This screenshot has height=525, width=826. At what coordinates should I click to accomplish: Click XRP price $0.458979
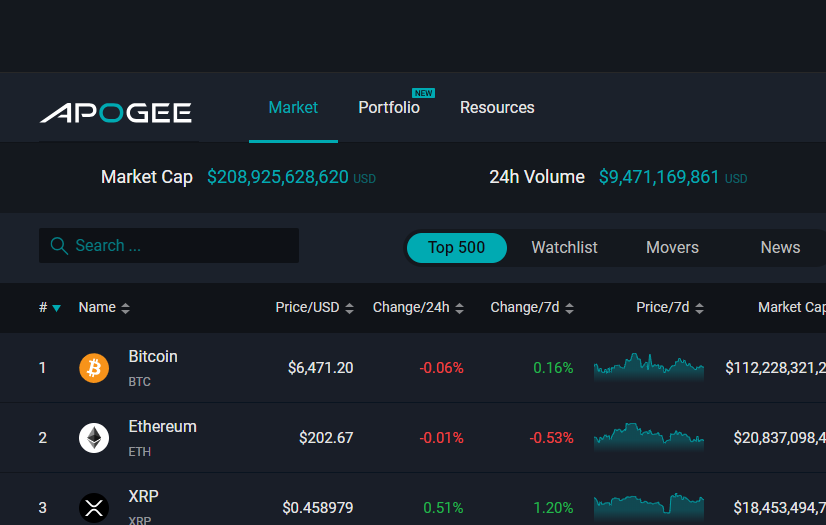click(318, 508)
